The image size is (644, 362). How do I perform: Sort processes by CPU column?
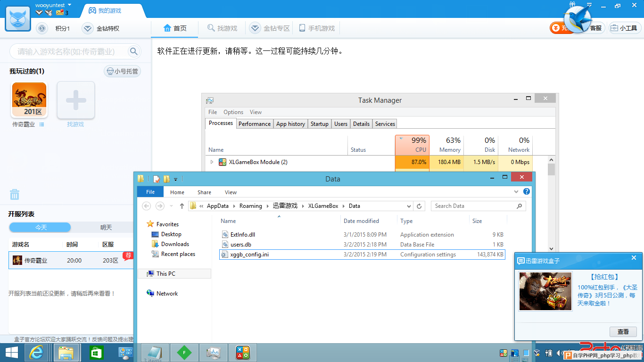coord(412,145)
